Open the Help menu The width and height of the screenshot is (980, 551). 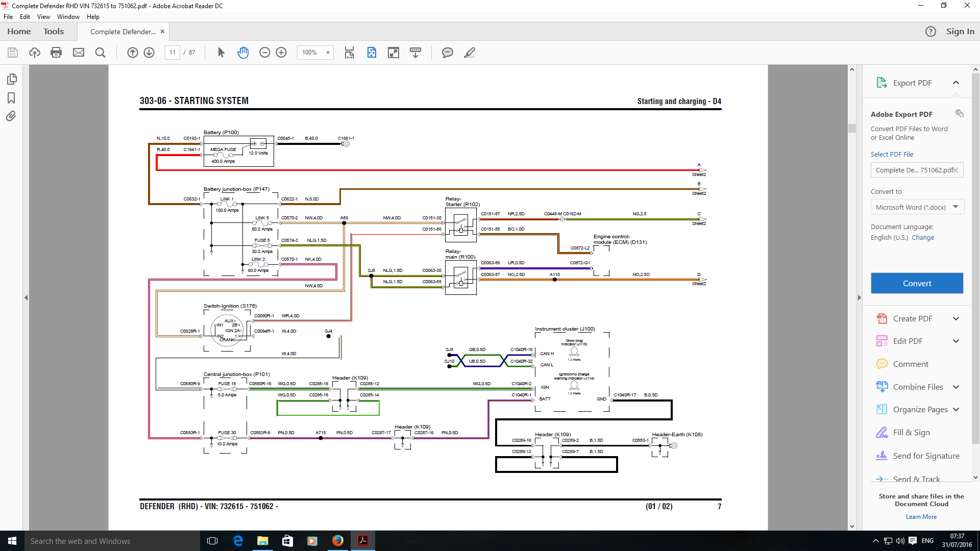click(93, 17)
